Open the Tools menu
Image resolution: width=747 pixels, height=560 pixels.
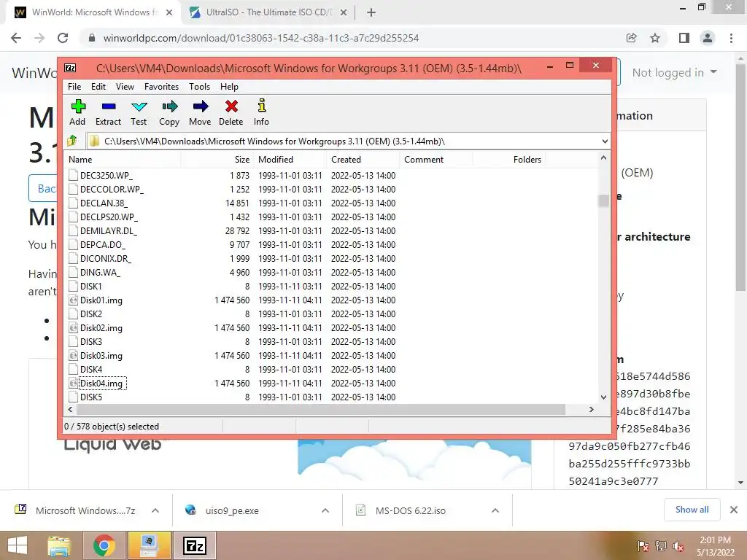(200, 87)
